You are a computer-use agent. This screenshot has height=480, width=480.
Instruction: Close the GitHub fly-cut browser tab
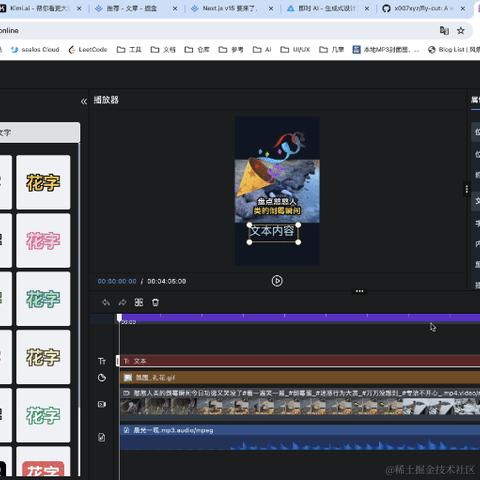point(463,9)
